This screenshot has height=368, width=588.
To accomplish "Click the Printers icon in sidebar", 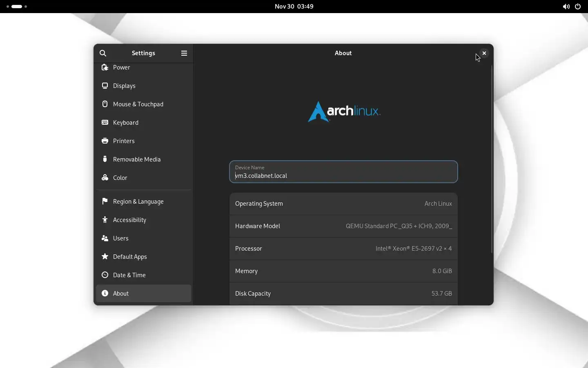I will pos(105,141).
